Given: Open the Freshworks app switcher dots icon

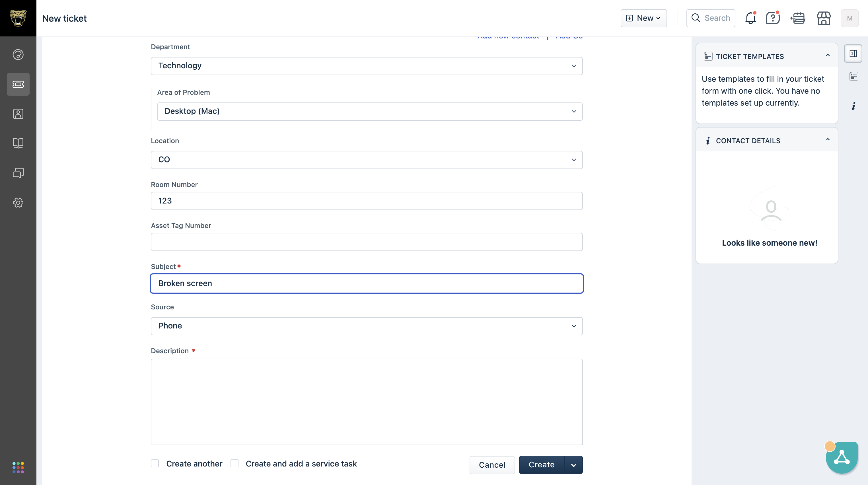Looking at the screenshot, I should pos(18,467).
